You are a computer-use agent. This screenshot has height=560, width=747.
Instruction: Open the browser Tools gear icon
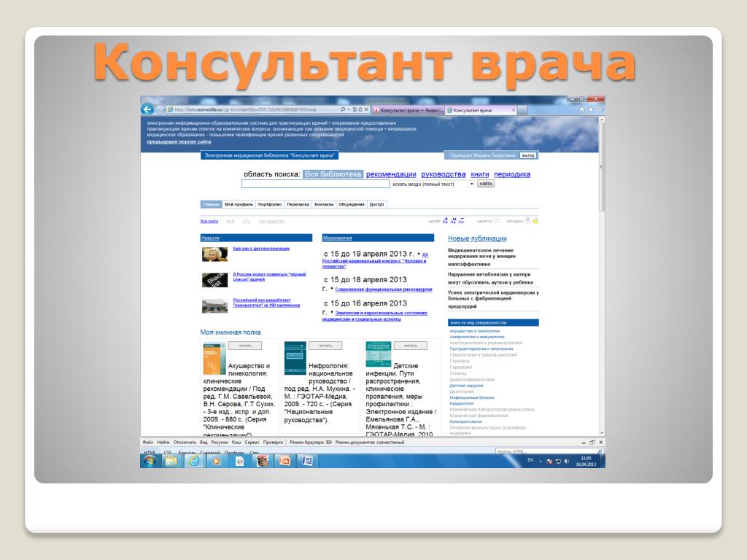(600, 109)
